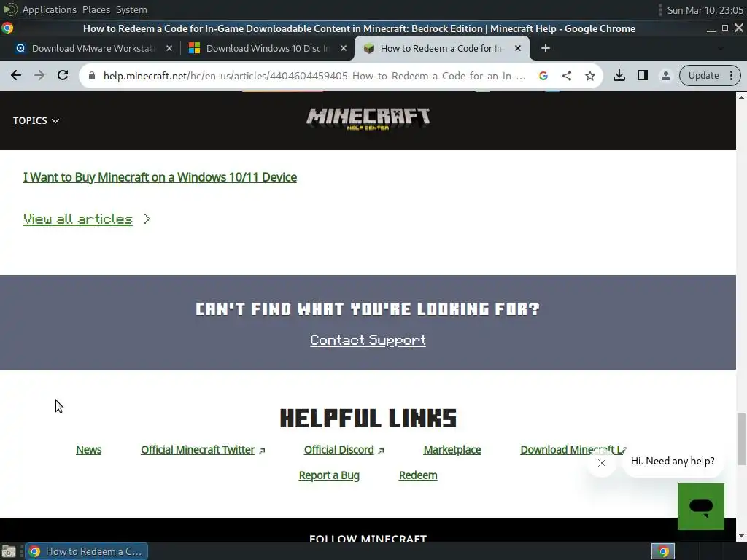
Task: Open the green chat widget button
Action: tap(701, 506)
